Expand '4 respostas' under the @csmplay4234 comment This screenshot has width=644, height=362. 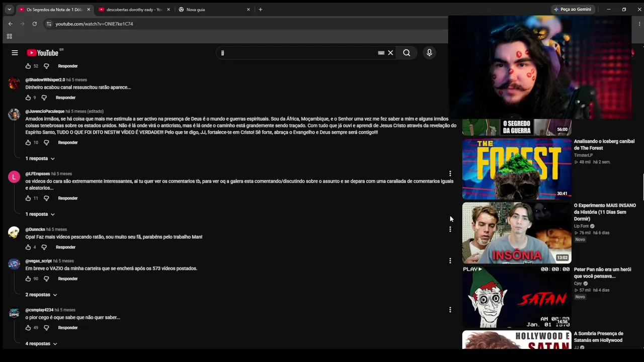pyautogui.click(x=41, y=344)
